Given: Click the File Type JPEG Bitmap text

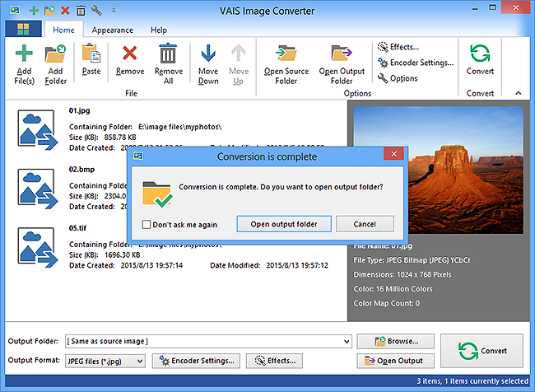Looking at the screenshot, I should click(412, 260).
